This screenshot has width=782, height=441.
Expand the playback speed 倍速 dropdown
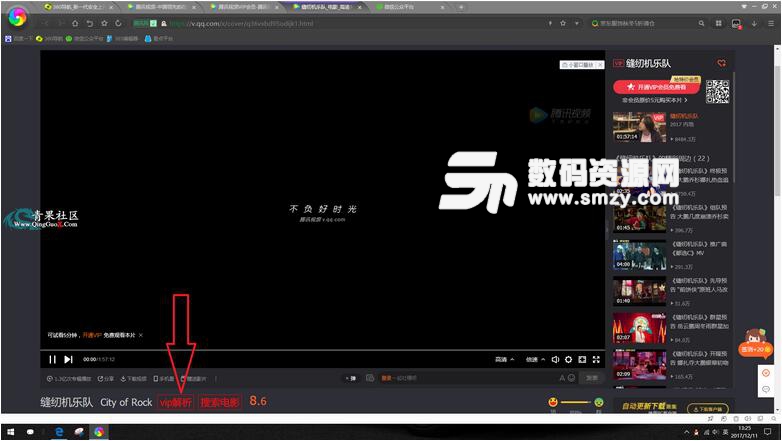coord(535,359)
